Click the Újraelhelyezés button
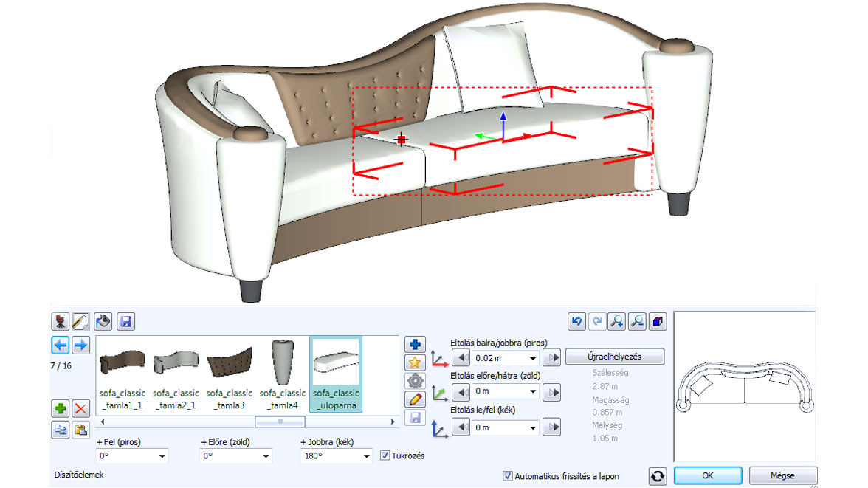The width and height of the screenshot is (868, 488). (614, 357)
